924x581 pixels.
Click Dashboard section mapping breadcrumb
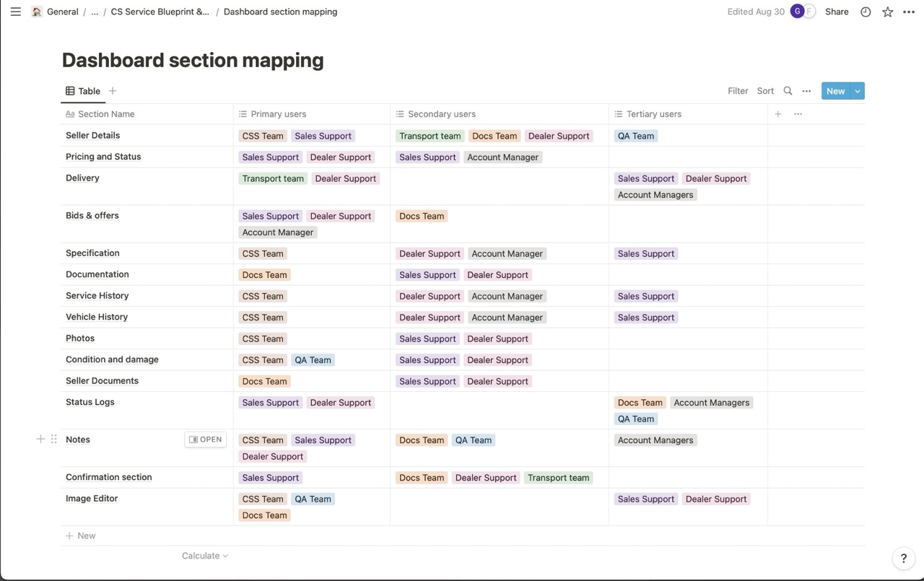click(x=280, y=12)
